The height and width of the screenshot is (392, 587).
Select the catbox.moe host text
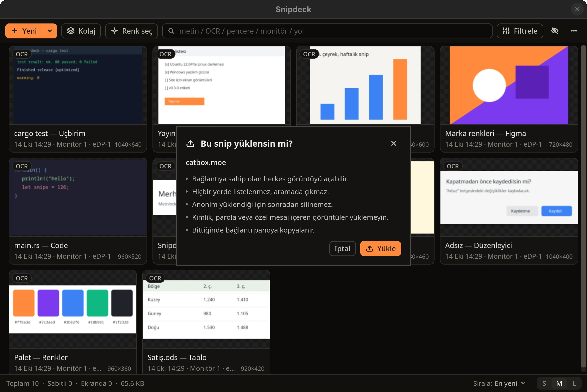(206, 162)
